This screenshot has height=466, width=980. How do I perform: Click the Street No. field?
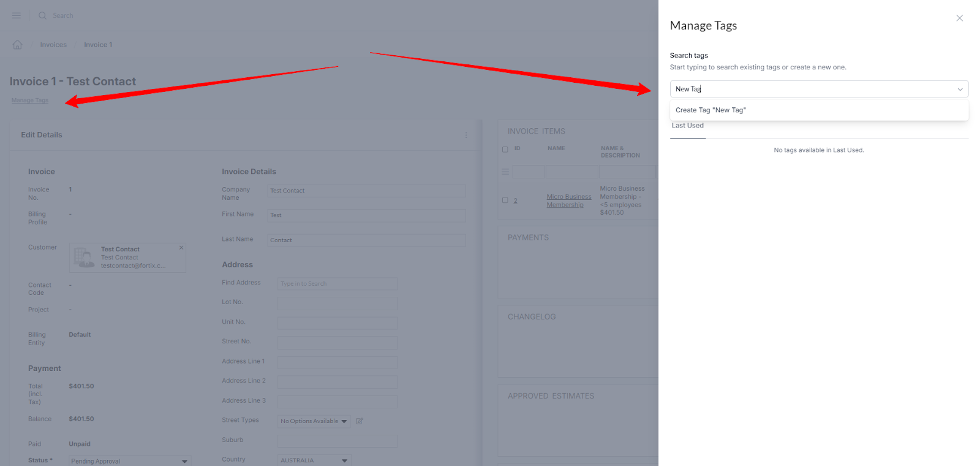337,343
